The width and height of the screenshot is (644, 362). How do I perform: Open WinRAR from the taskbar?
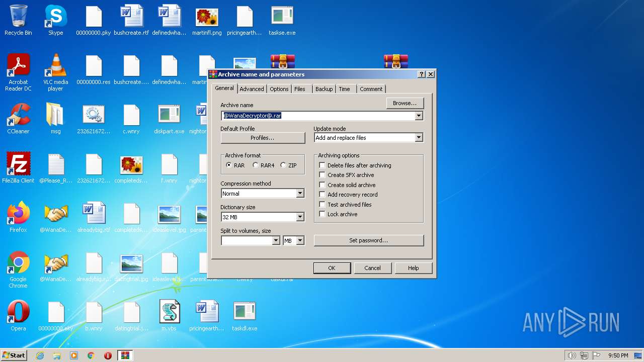tap(125, 355)
